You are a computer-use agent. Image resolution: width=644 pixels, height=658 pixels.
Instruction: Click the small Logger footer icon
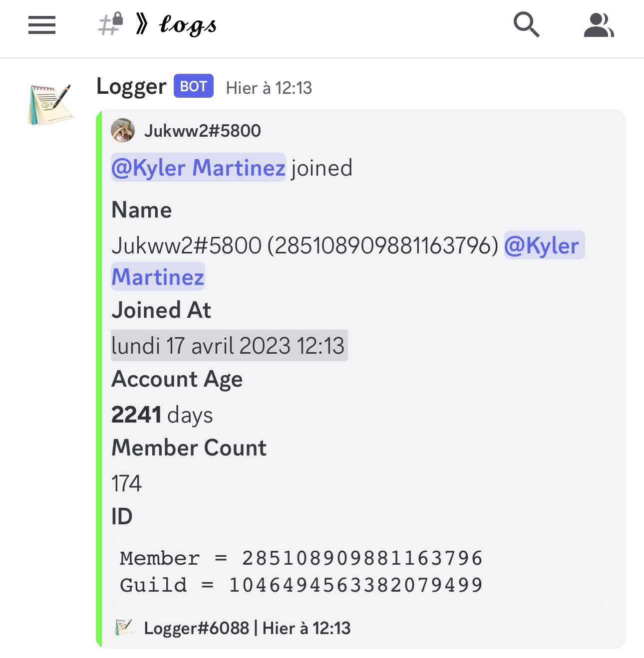(124, 628)
